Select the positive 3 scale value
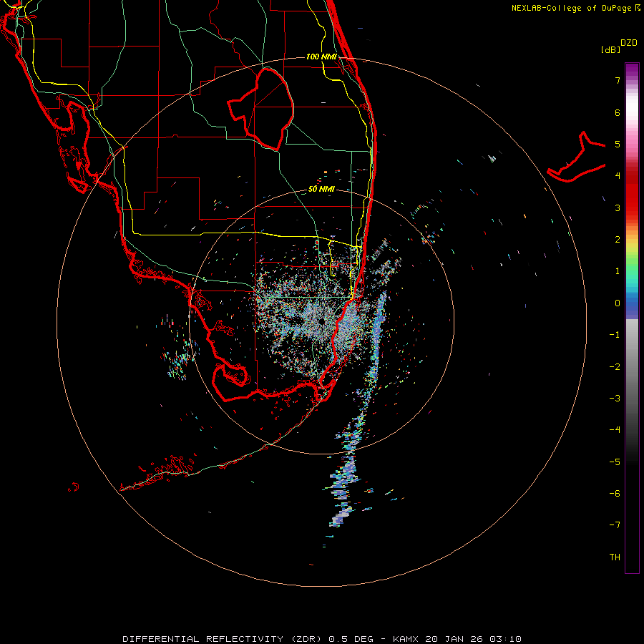 click(x=618, y=208)
